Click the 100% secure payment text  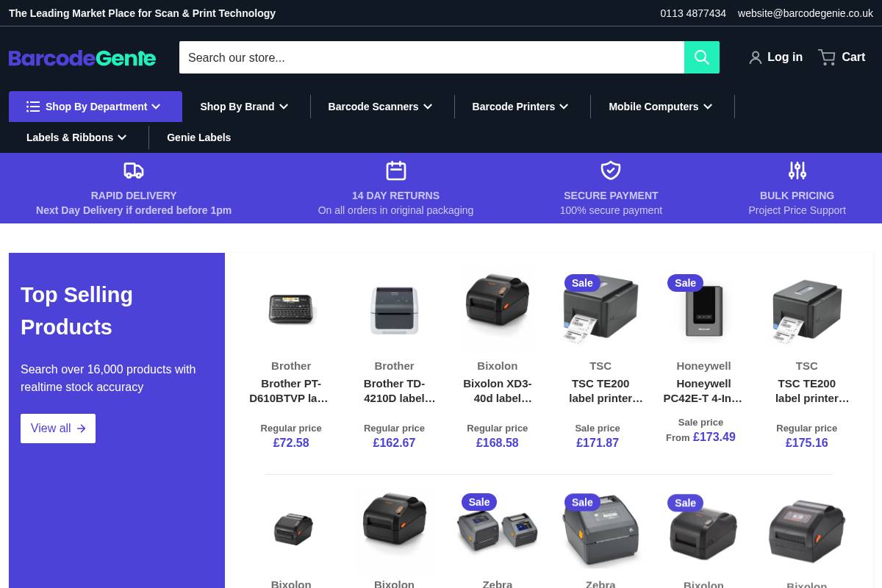pyautogui.click(x=611, y=210)
